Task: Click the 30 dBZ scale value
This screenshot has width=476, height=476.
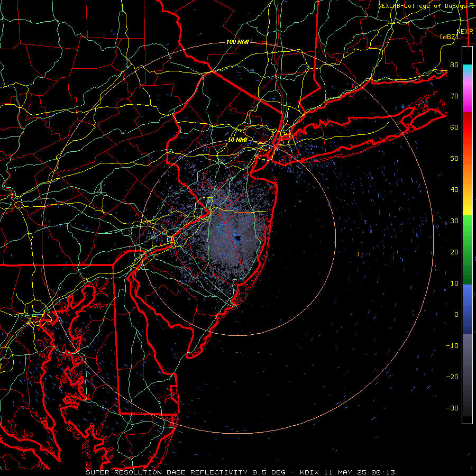Action: click(454, 221)
